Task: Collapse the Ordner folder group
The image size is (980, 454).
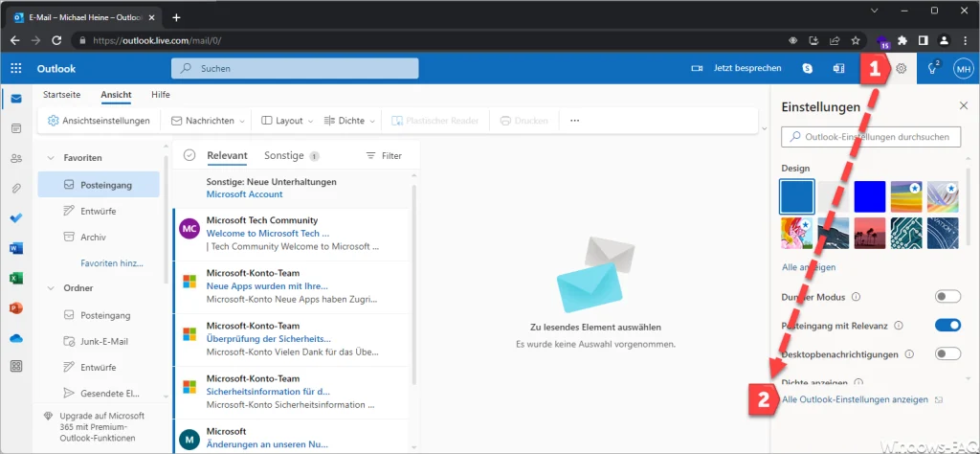Action: 52,288
